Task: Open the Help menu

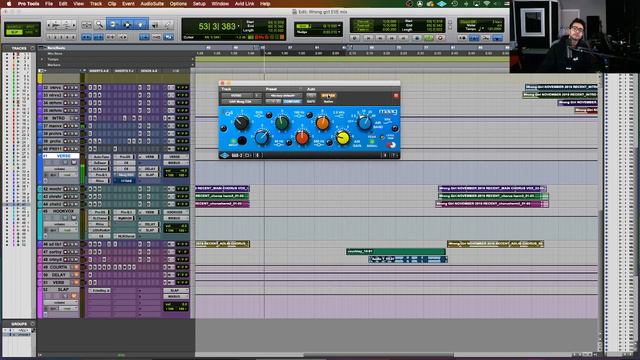Action: pos(265,4)
